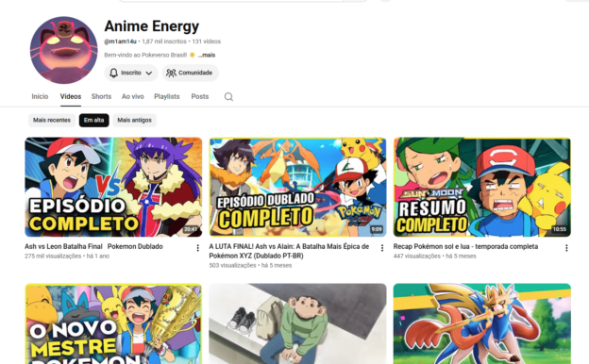
Task: Open the Zacian Pokémon video thumbnail
Action: coord(482,323)
